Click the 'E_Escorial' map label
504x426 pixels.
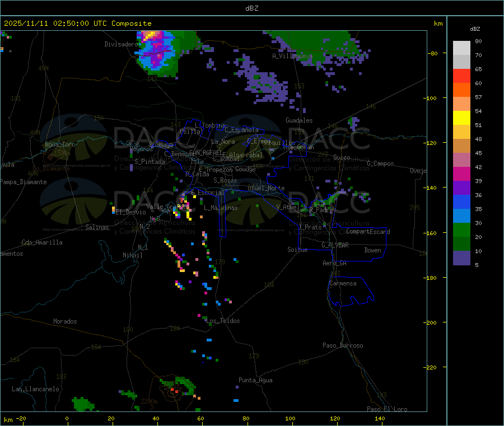point(208,193)
